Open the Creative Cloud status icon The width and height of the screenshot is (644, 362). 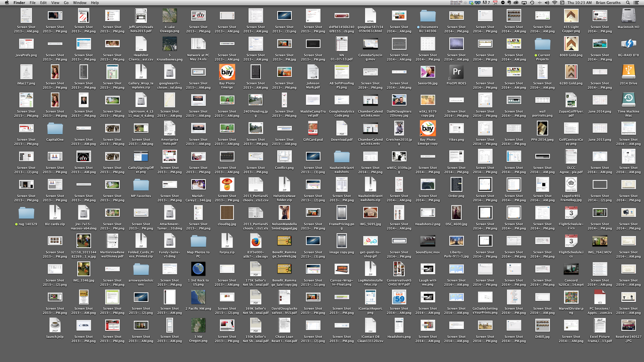click(516, 3)
